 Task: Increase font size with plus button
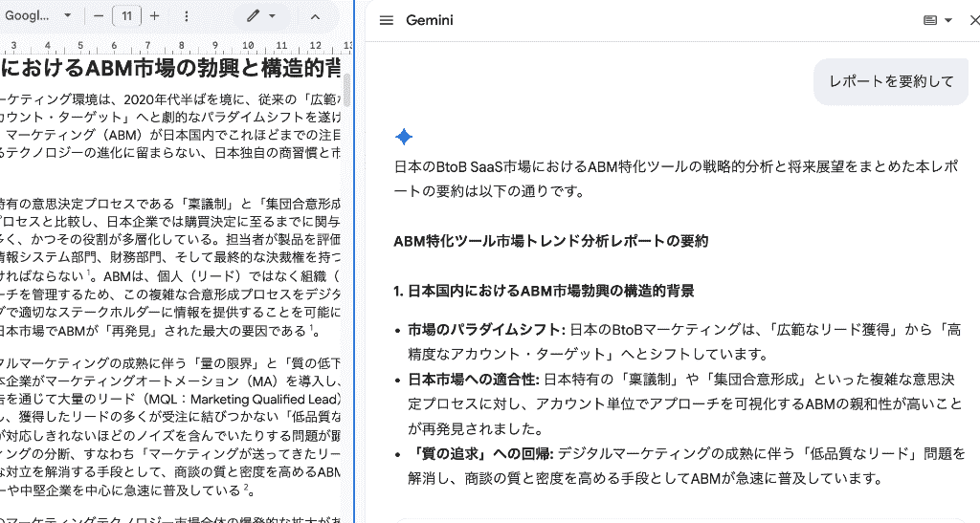[155, 15]
